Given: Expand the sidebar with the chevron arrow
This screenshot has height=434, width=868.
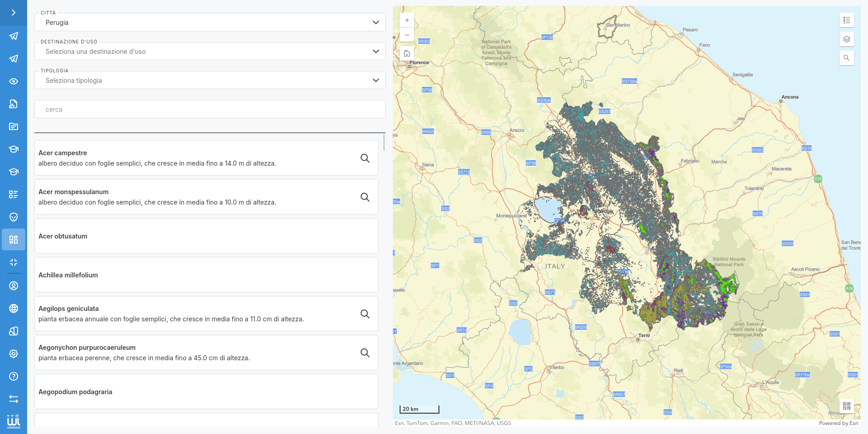Looking at the screenshot, I should coord(14,13).
